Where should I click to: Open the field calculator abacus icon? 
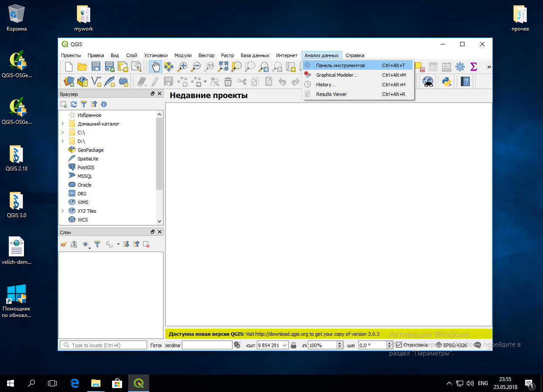tap(447, 67)
